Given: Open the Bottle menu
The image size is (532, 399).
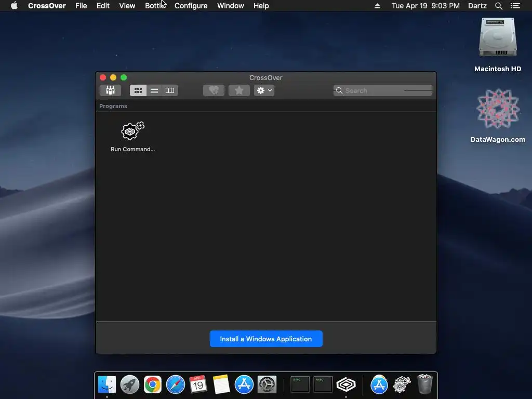Looking at the screenshot, I should [x=155, y=6].
